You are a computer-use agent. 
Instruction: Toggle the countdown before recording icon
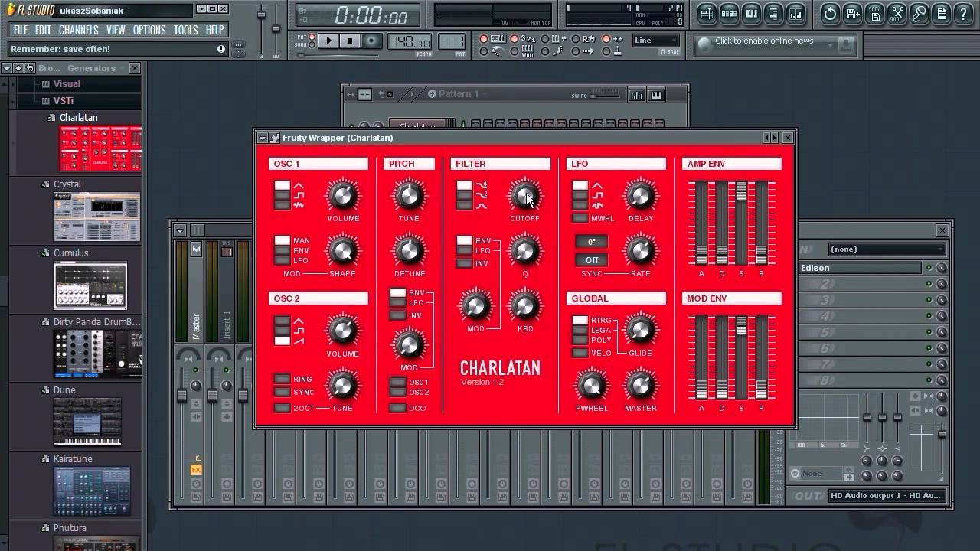point(528,38)
